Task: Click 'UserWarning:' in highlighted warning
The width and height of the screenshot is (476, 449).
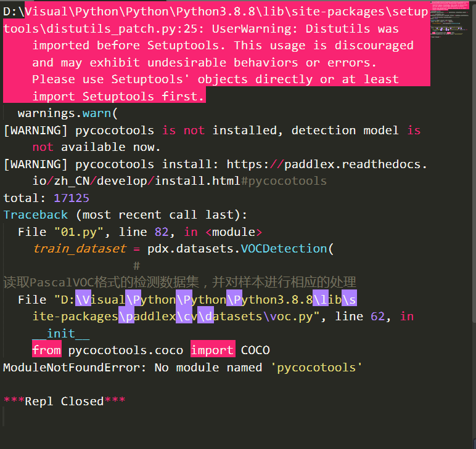Action: point(255,28)
